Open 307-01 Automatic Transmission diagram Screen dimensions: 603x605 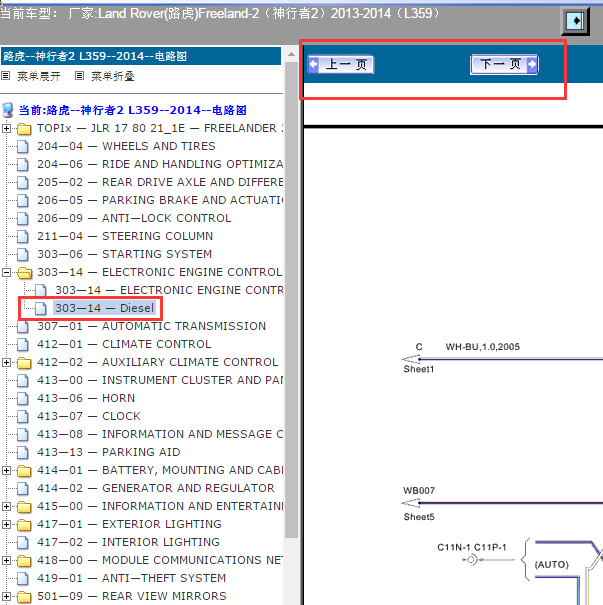click(x=151, y=326)
